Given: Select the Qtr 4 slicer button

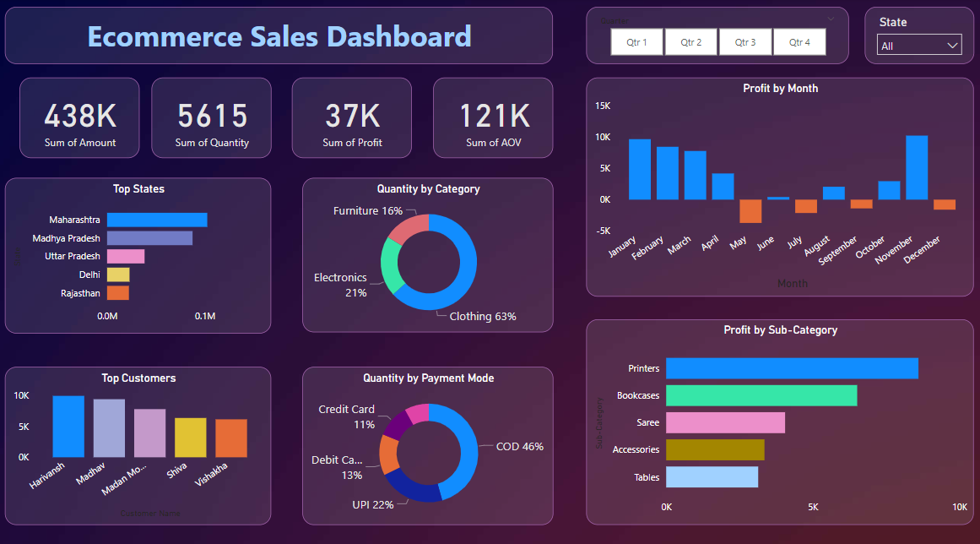Looking at the screenshot, I should (x=799, y=41).
